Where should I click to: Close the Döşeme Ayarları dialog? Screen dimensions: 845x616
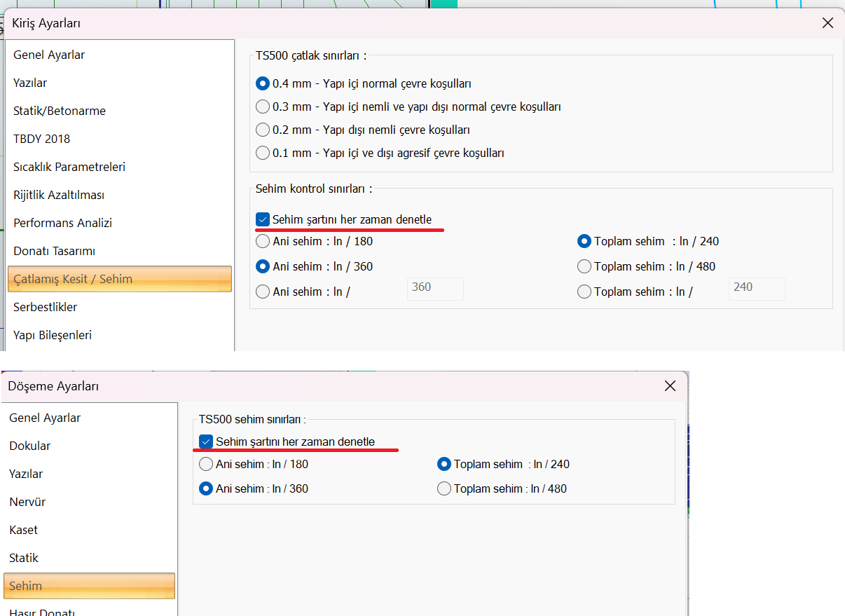pos(670,386)
